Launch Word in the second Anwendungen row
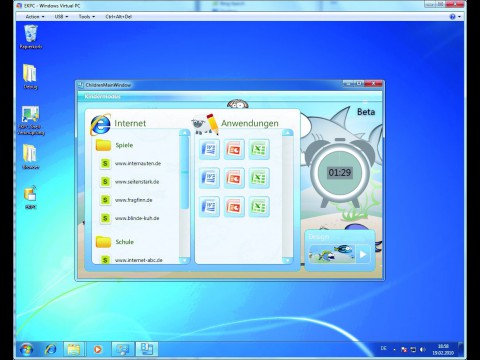 pyautogui.click(x=209, y=178)
